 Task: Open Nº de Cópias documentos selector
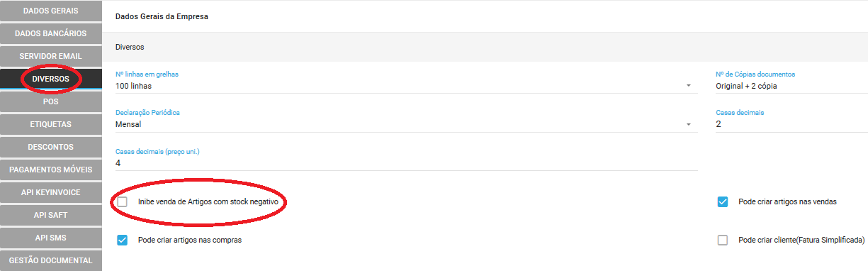(791, 86)
